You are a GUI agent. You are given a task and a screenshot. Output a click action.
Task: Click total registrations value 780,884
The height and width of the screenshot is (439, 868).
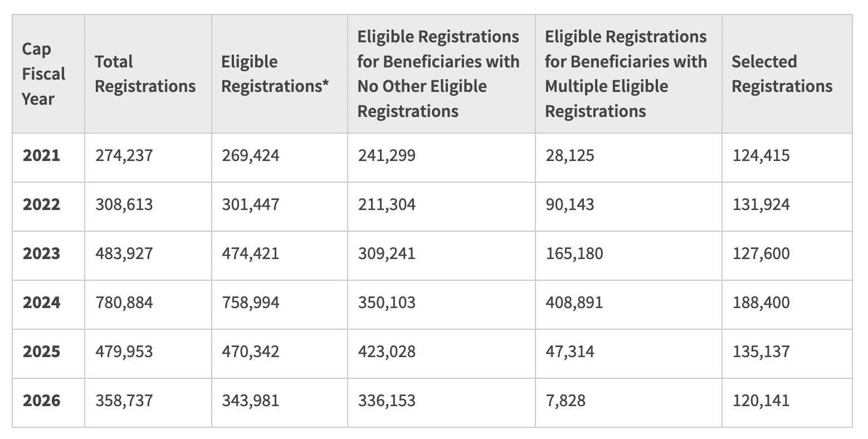click(x=124, y=303)
